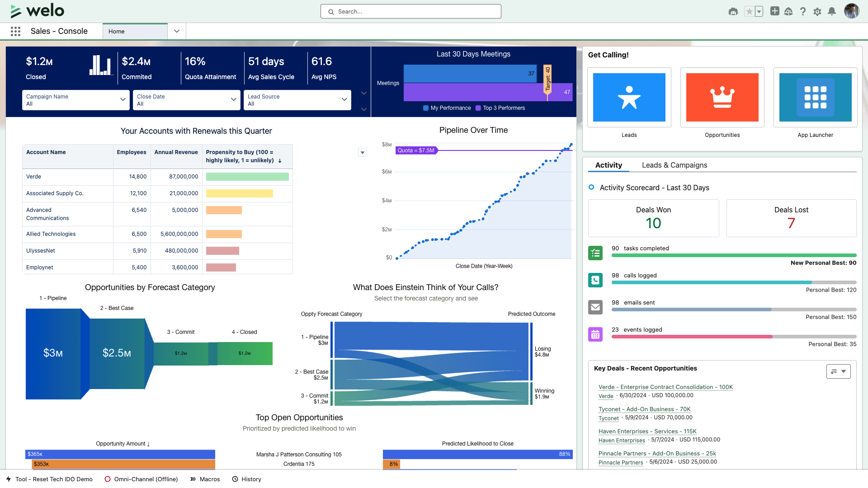
Task: Click the notifications bell icon
Action: pyautogui.click(x=831, y=12)
